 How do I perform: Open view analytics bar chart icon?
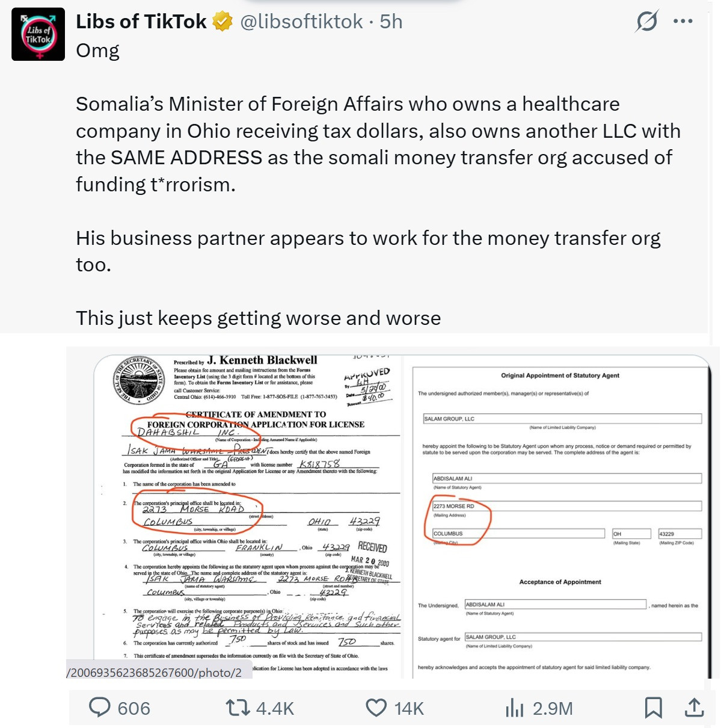pos(515,708)
